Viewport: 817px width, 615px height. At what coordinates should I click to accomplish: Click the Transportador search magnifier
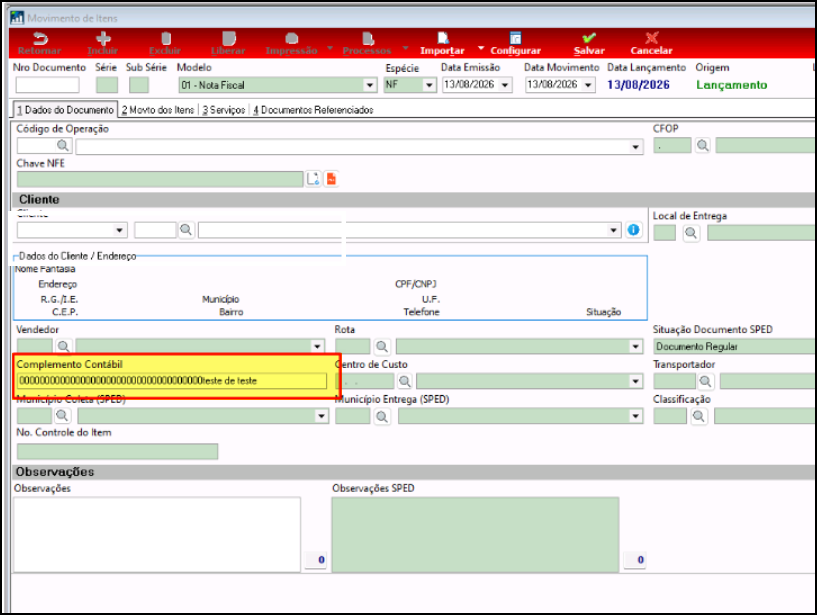point(705,381)
